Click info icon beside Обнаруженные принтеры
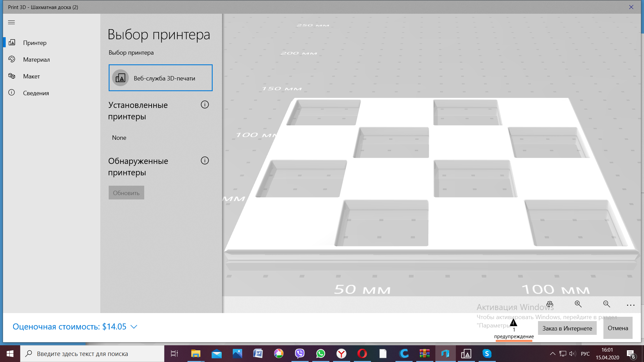644x362 pixels. (x=205, y=161)
